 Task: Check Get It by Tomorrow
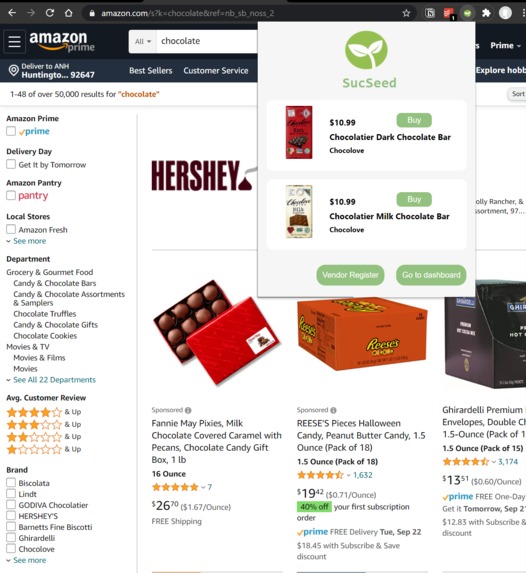tap(11, 164)
